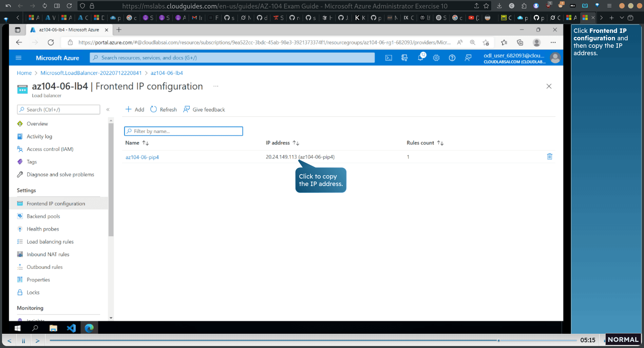Toggle NORMAL speed mode button
The height and width of the screenshot is (348, 644).
coord(623,340)
